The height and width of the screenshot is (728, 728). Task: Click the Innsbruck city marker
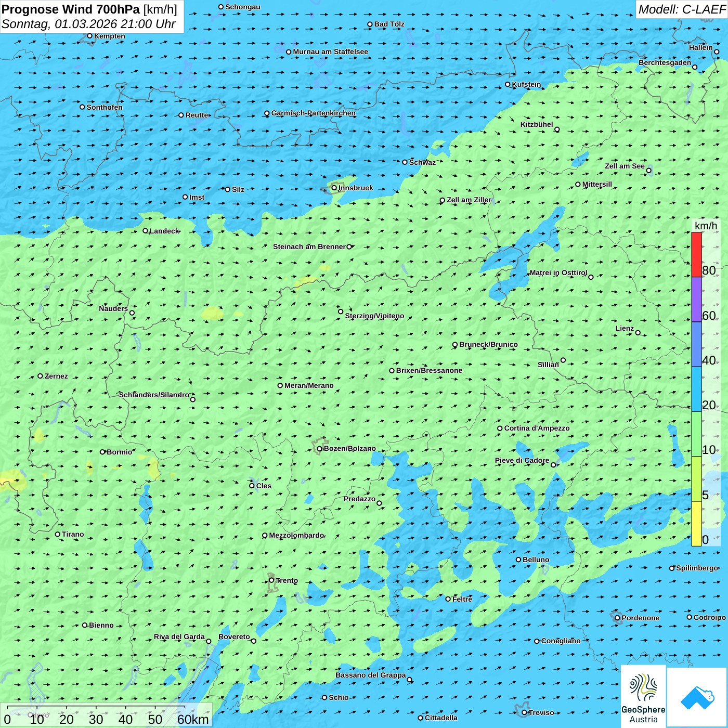[x=334, y=188]
